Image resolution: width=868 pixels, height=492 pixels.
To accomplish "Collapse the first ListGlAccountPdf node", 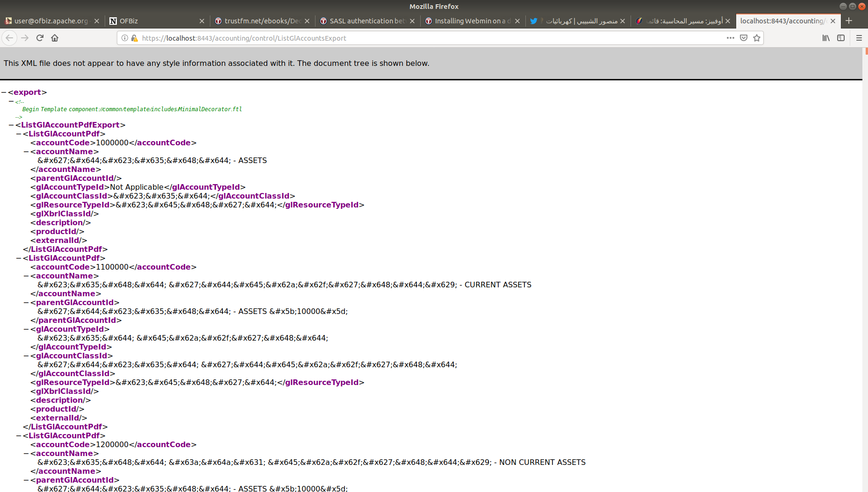I will pos(19,134).
